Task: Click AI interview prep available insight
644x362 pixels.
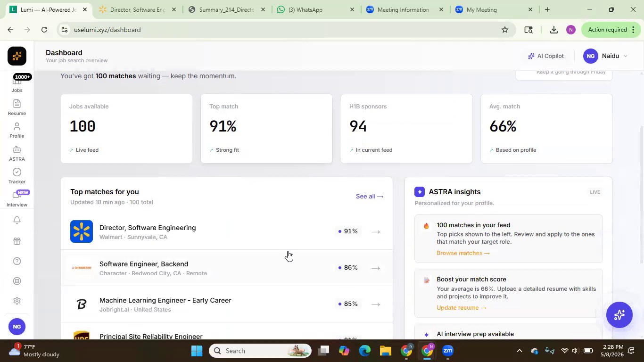Action: coord(509,332)
